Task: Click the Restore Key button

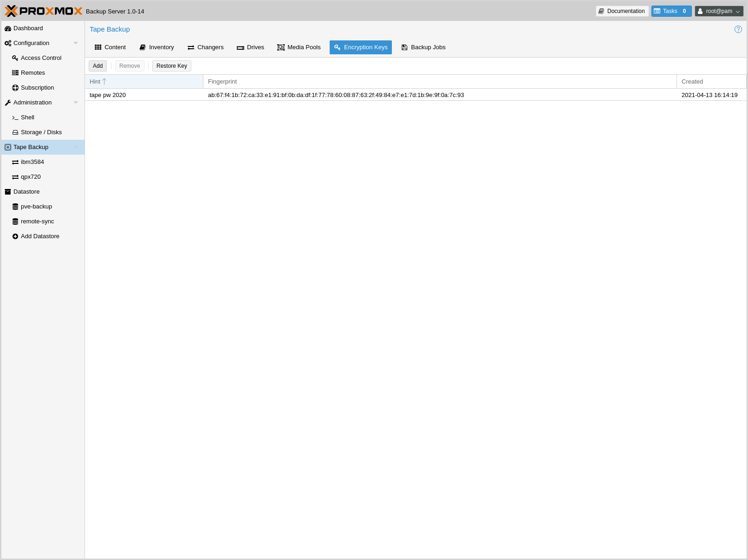Action: coord(172,66)
